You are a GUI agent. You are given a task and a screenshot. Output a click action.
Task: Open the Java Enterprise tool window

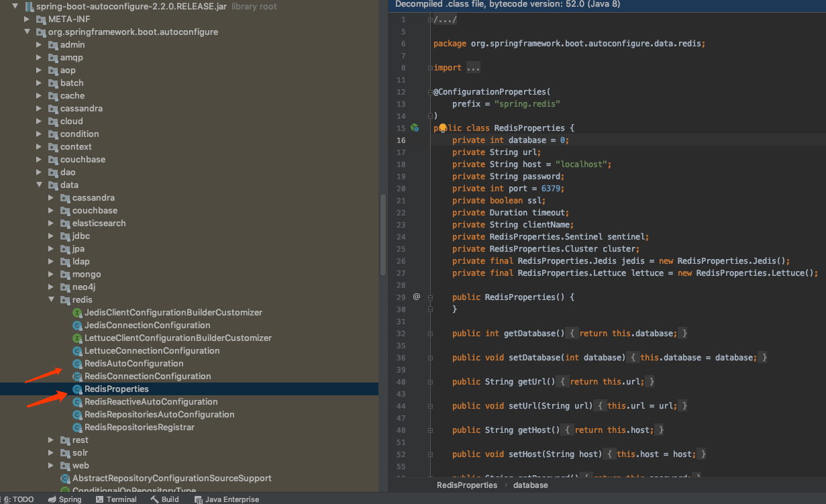227,499
